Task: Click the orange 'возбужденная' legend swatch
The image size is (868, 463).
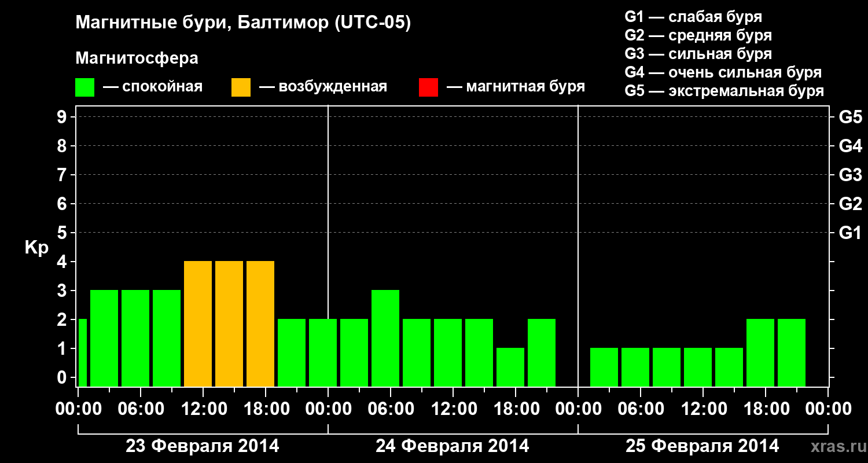Action: coord(241,87)
